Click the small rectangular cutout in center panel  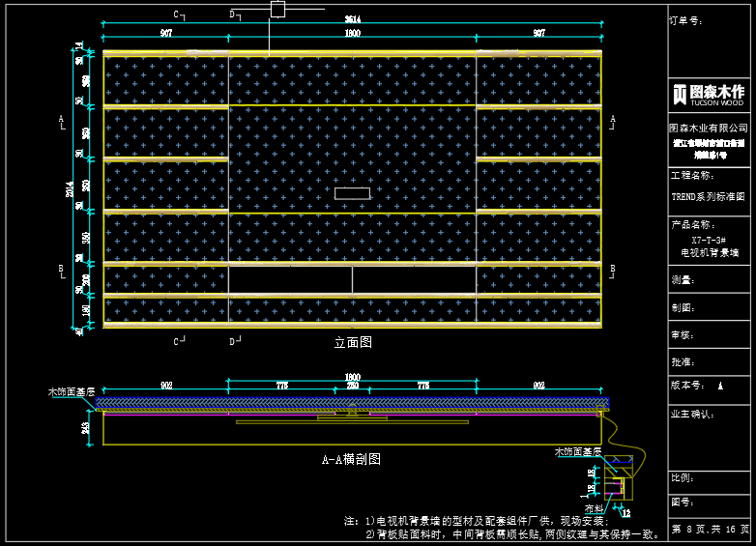[352, 193]
